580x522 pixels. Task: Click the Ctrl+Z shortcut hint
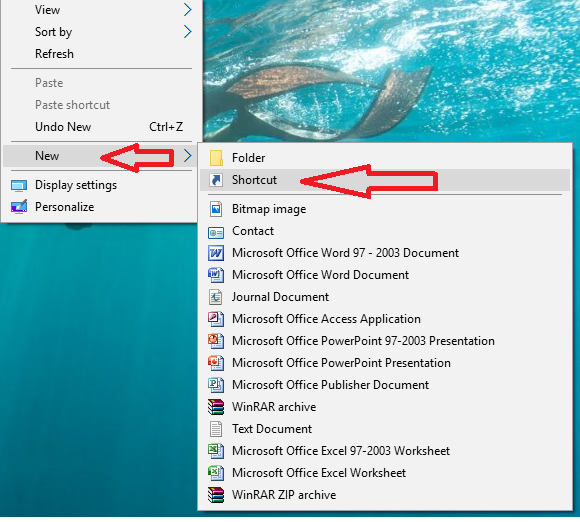pos(166,127)
